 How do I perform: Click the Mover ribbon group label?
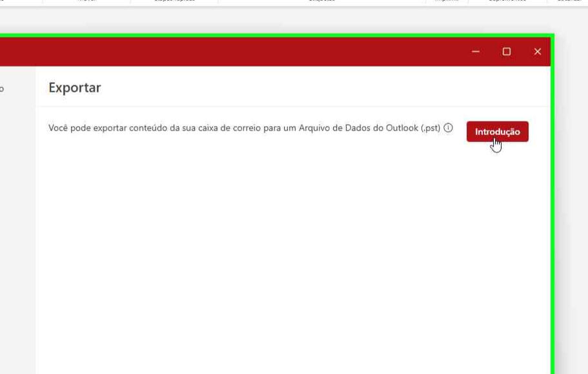pos(86,1)
